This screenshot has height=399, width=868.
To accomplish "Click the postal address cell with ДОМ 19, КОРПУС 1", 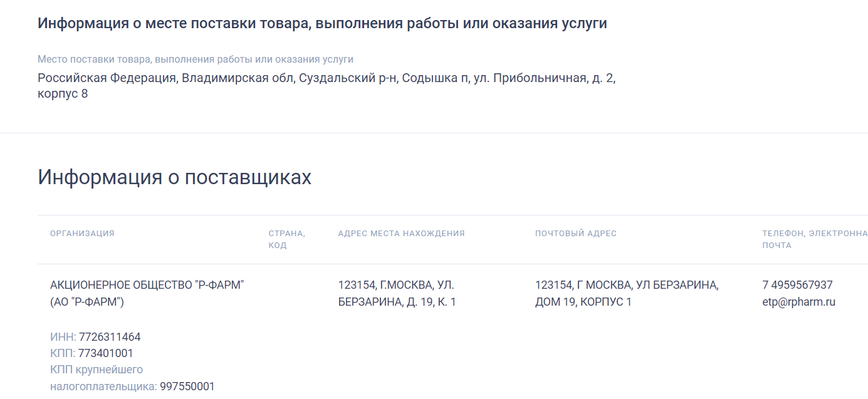I will point(626,293).
